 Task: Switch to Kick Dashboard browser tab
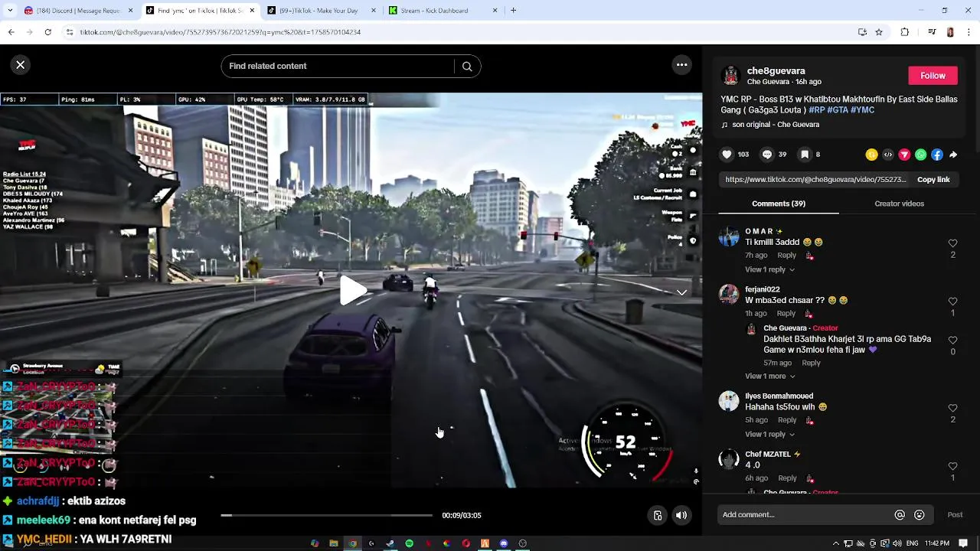pyautogui.click(x=443, y=11)
